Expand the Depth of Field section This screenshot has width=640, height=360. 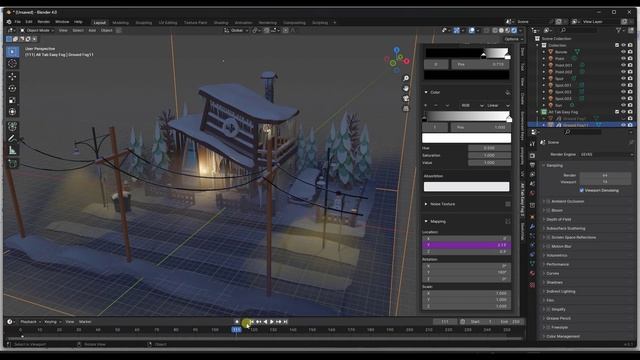[x=558, y=219]
